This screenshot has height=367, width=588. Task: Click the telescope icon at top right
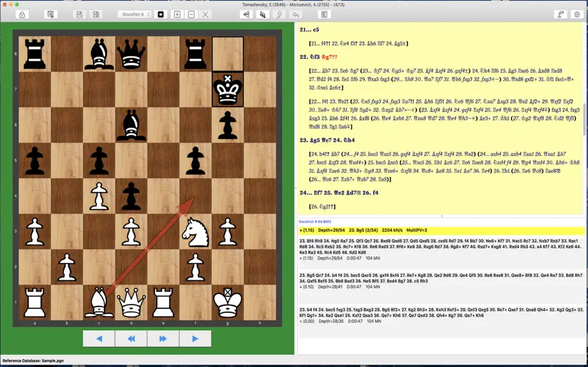tap(561, 15)
